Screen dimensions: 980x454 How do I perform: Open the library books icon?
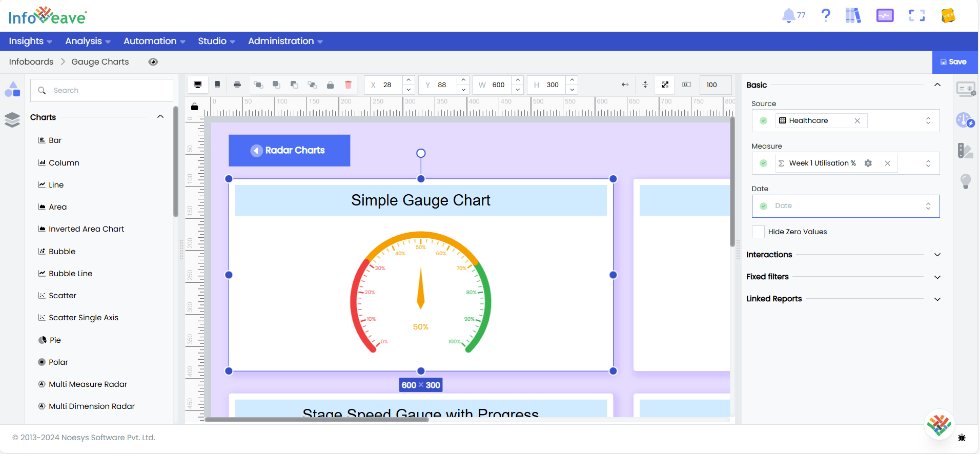click(x=853, y=15)
